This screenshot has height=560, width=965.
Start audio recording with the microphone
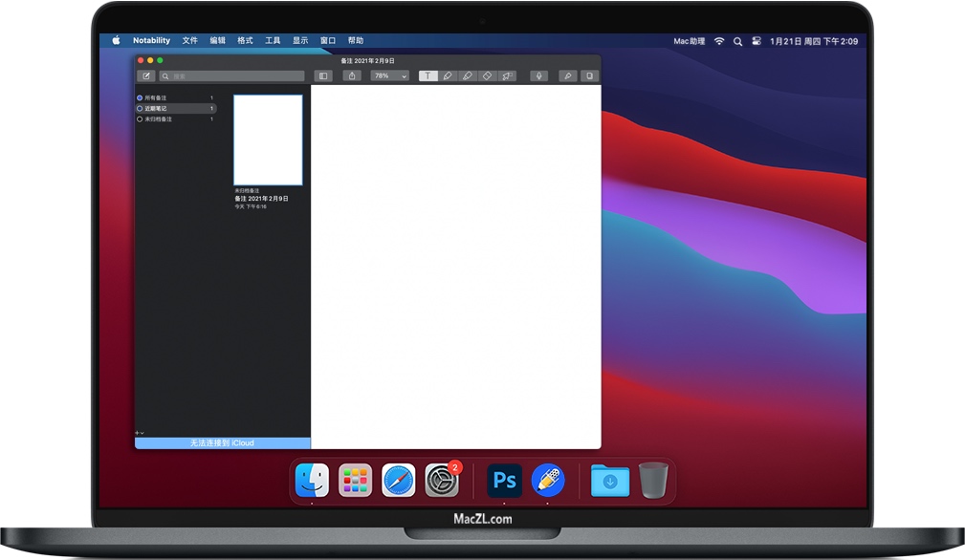pos(539,75)
